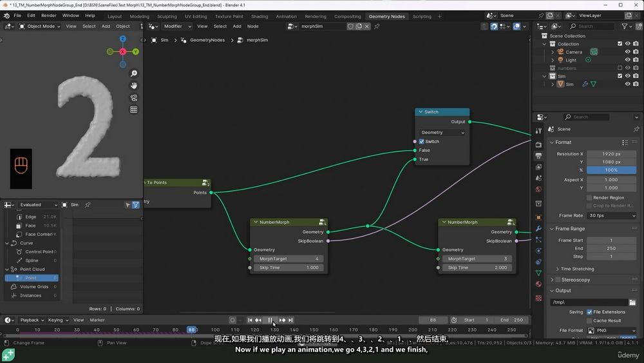644x363 pixels.
Task: Open the Modifiers wrench tab icon
Action: [538, 229]
